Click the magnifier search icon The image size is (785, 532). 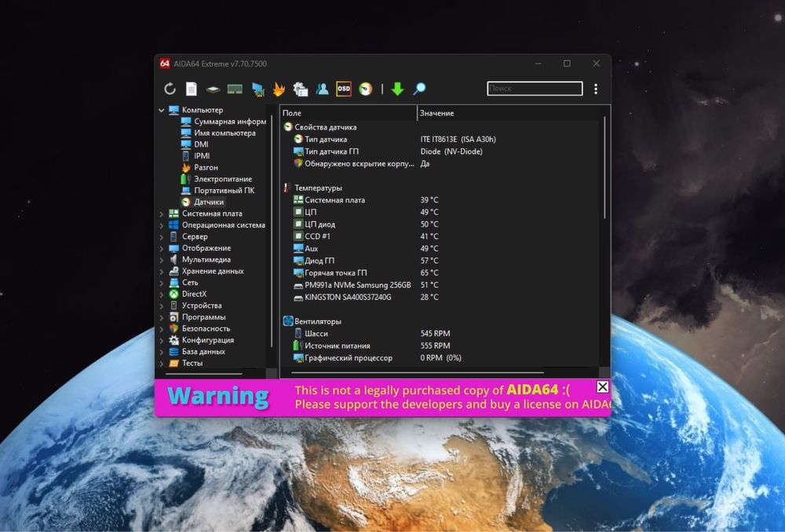(419, 89)
